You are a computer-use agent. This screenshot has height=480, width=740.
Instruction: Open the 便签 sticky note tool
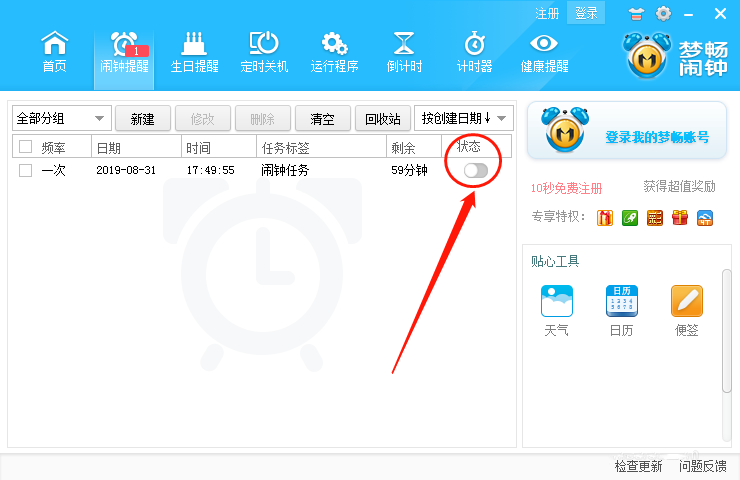pos(687,310)
